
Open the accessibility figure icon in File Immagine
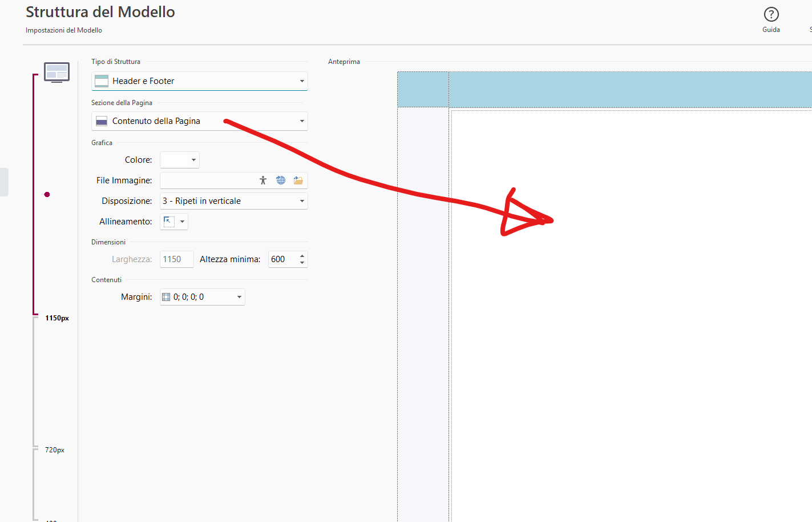(263, 180)
